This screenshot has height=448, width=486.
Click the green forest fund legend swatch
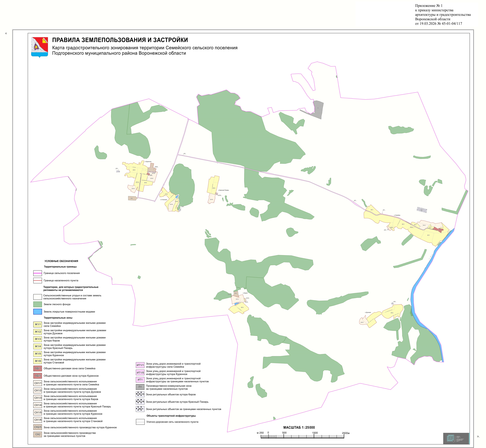pos(38,304)
